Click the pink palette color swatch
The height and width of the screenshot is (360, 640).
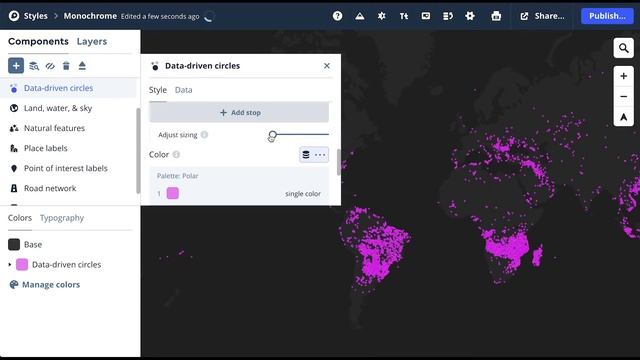pyautogui.click(x=173, y=193)
